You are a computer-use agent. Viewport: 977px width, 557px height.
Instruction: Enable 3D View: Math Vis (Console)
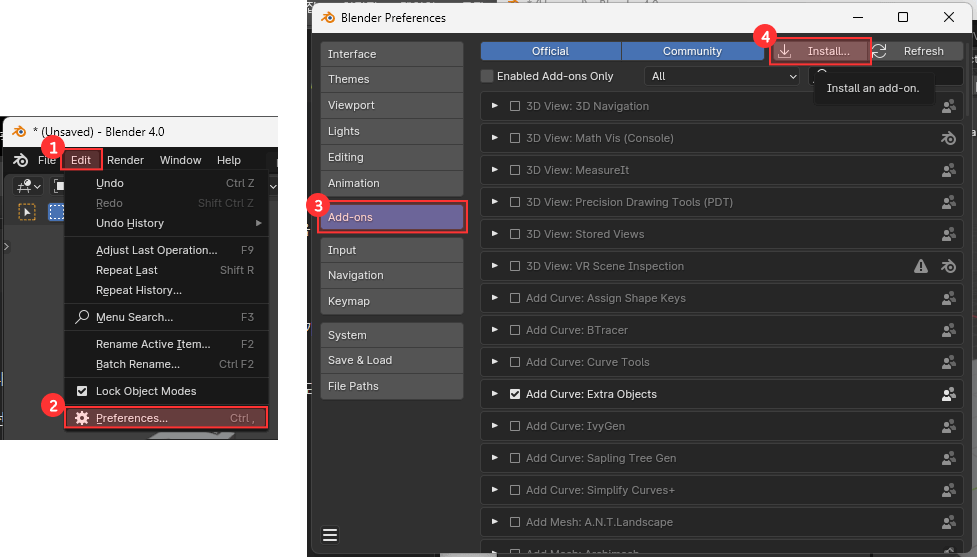click(x=515, y=138)
